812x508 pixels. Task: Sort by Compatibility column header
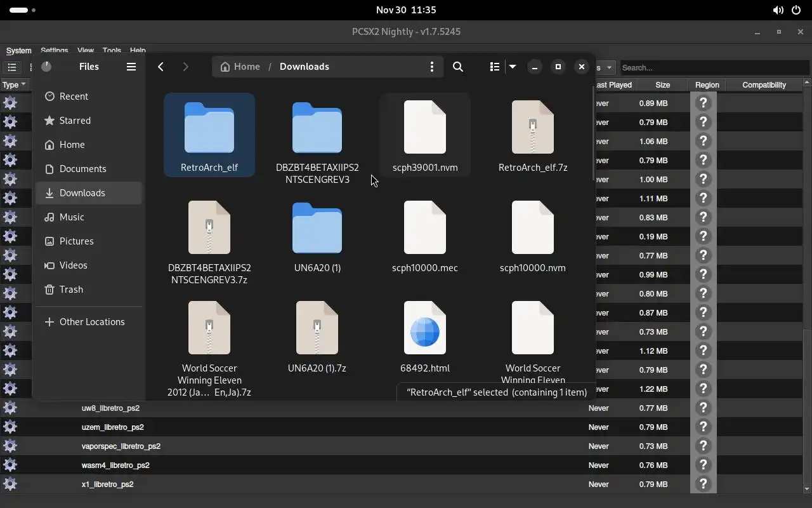point(764,85)
